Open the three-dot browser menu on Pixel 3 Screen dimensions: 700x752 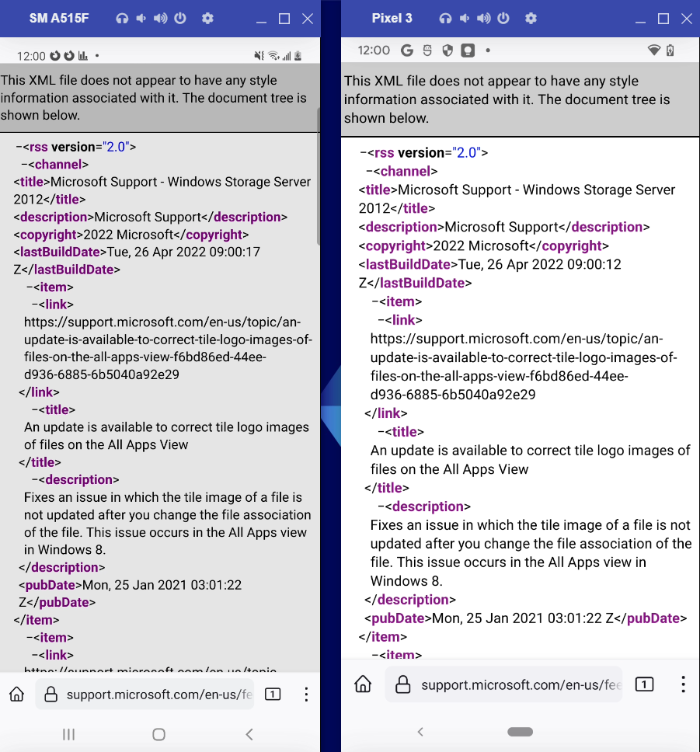coord(683,684)
